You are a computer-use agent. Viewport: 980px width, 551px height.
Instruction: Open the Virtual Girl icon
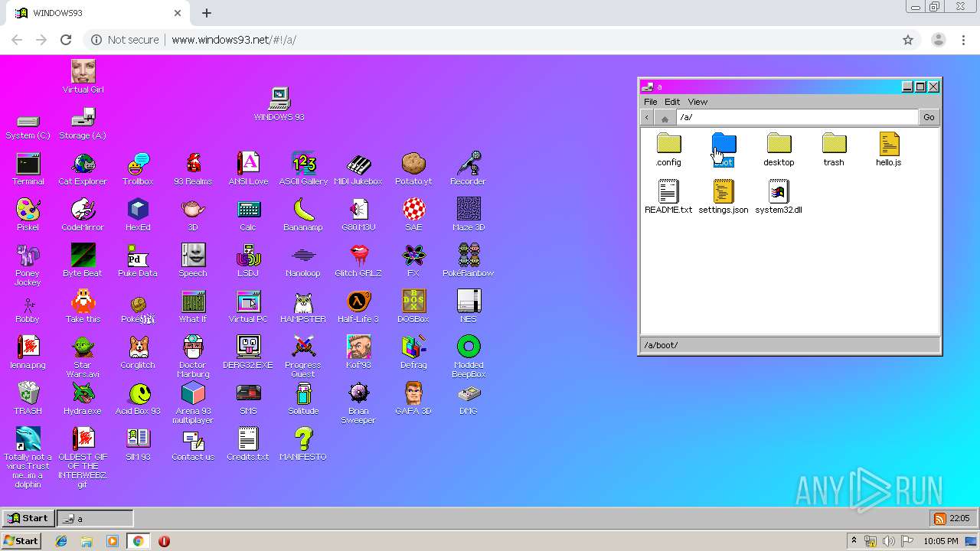coord(83,77)
